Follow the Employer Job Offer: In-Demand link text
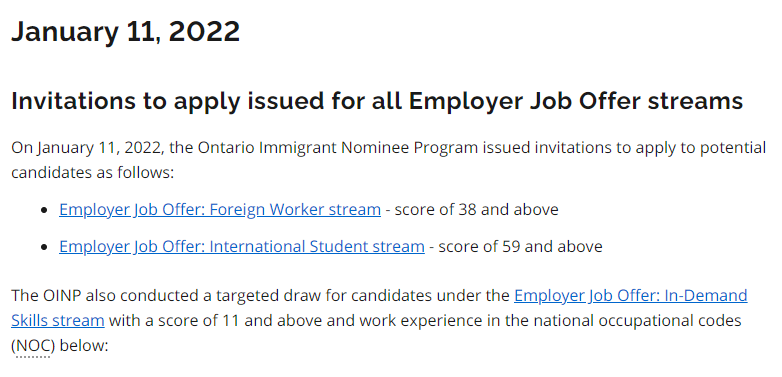 [x=631, y=296]
